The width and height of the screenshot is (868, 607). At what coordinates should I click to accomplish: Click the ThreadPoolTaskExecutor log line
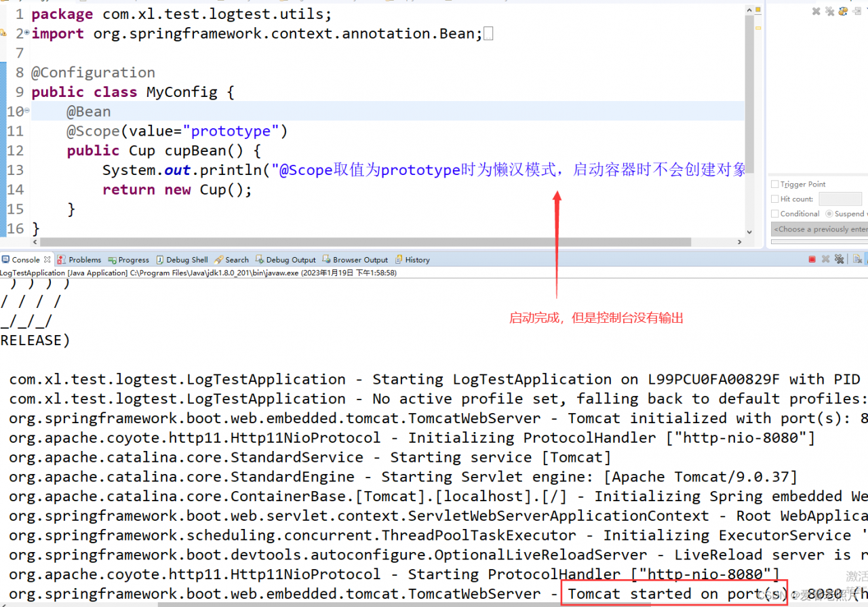point(438,536)
